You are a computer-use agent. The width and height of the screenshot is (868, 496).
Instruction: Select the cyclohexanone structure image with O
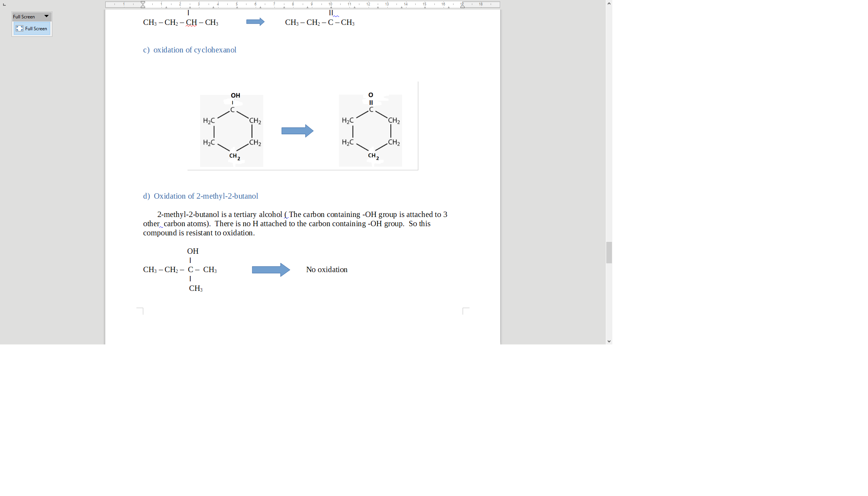[370, 130]
